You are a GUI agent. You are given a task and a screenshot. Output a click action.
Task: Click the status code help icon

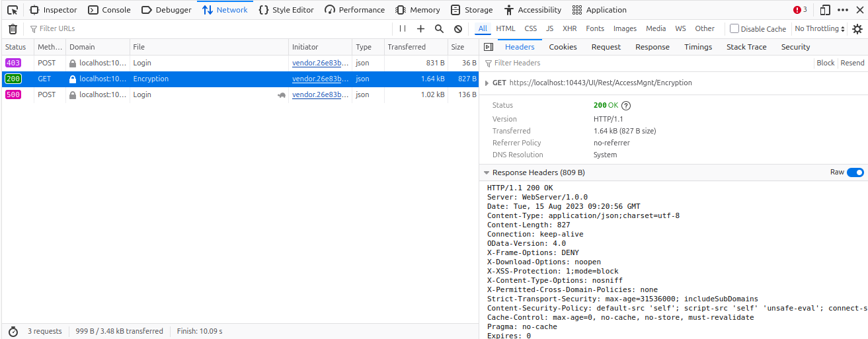pyautogui.click(x=626, y=106)
